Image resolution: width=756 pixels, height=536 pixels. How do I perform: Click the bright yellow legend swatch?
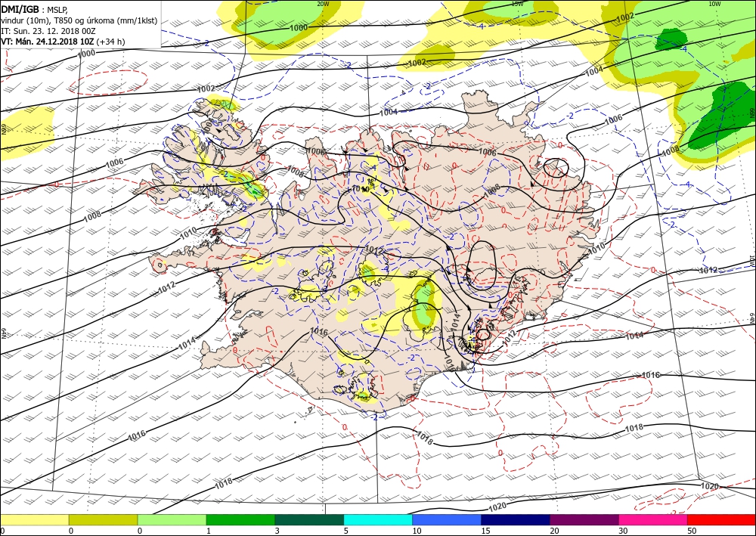[x=34, y=519]
